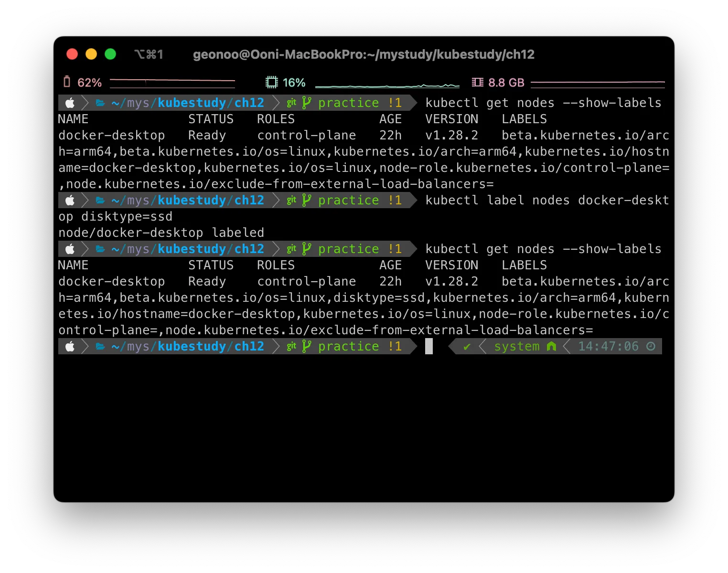
Task: Click the green check mark status icon
Action: pyautogui.click(x=467, y=347)
